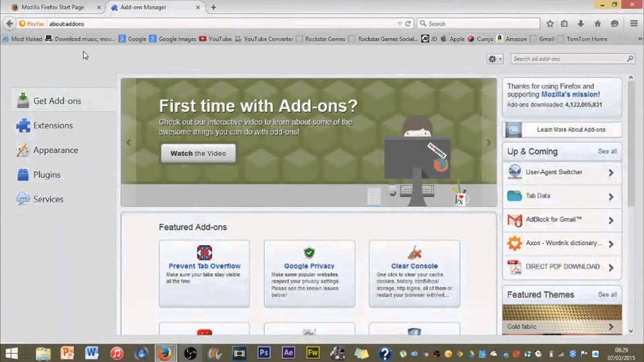Close the Add-ons Manager tab
The width and height of the screenshot is (644, 362).
(x=198, y=8)
